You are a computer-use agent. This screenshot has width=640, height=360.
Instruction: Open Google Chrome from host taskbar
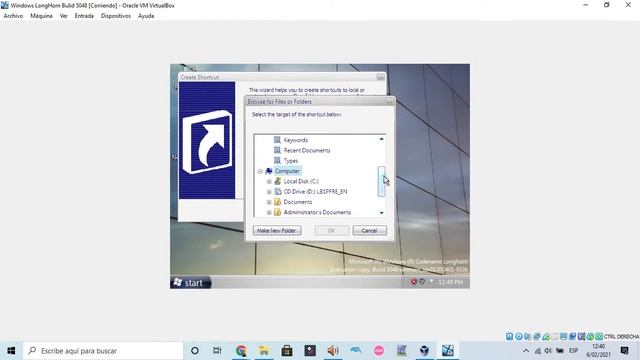click(x=241, y=351)
